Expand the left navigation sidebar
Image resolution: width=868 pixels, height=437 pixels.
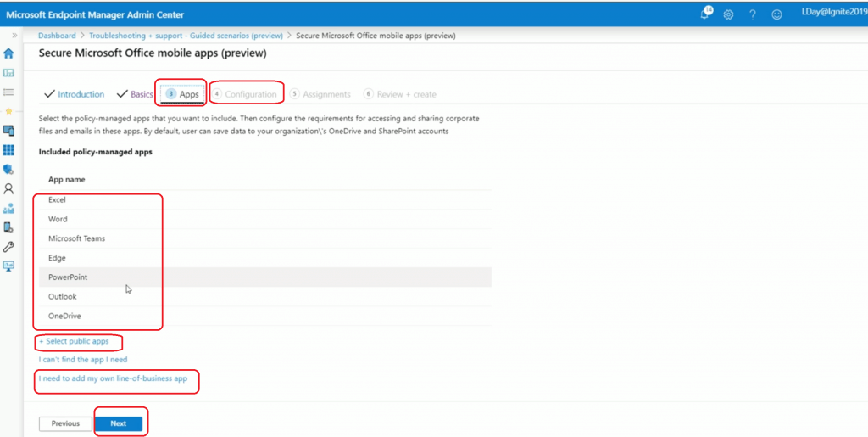tap(14, 36)
